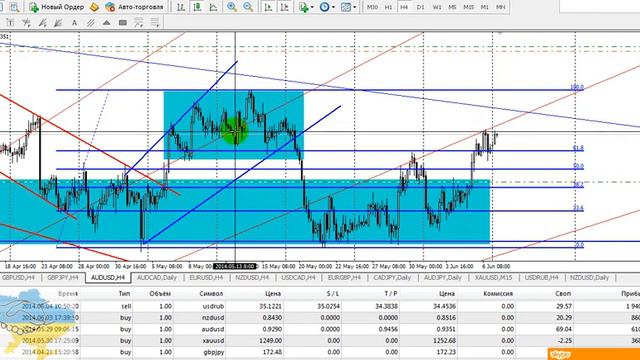
Task: Switch chart to bar chart mode
Action: click(181, 7)
